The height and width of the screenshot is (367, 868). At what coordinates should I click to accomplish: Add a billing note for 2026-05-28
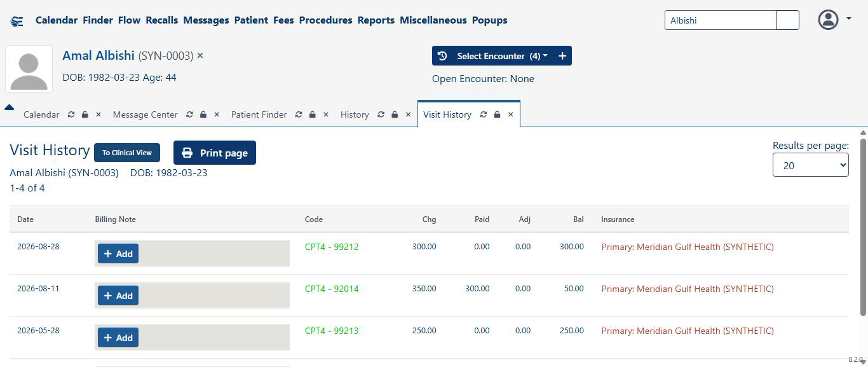(118, 338)
